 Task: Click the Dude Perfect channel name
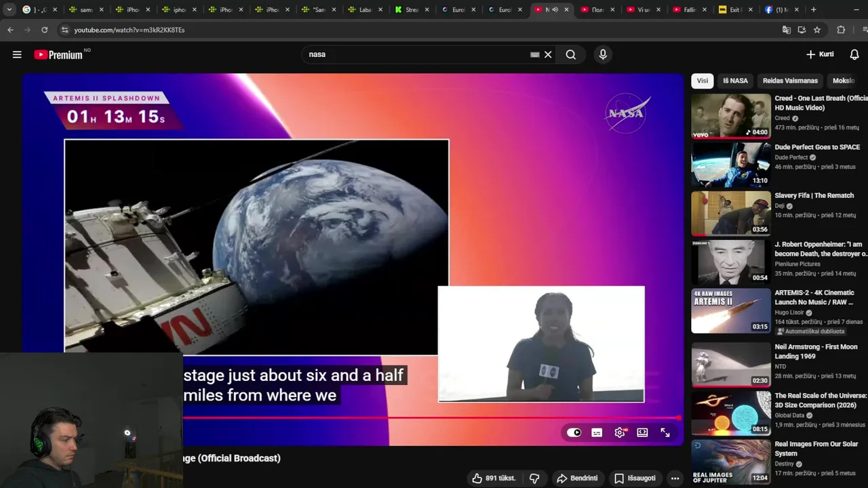click(x=791, y=157)
